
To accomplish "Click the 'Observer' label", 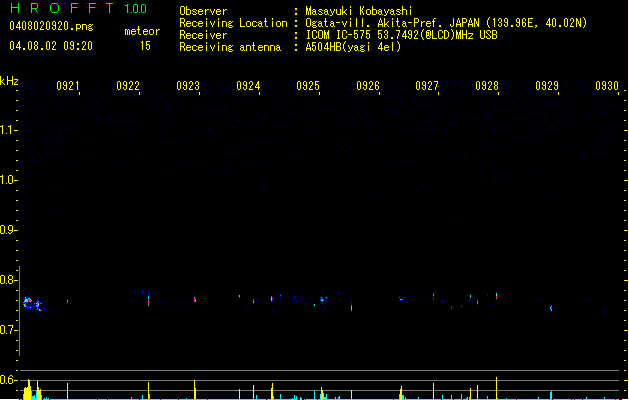I will (x=203, y=11).
